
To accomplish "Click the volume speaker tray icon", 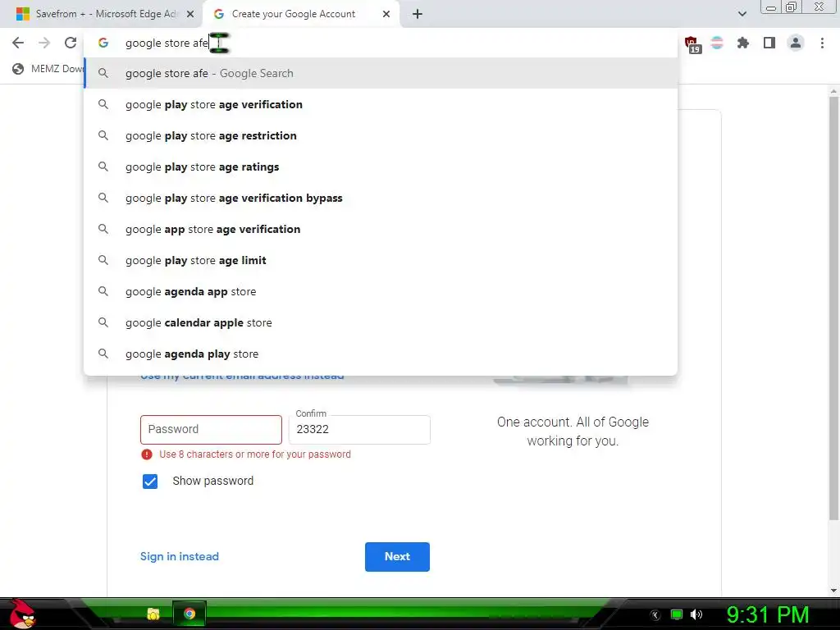I will pyautogui.click(x=696, y=614).
